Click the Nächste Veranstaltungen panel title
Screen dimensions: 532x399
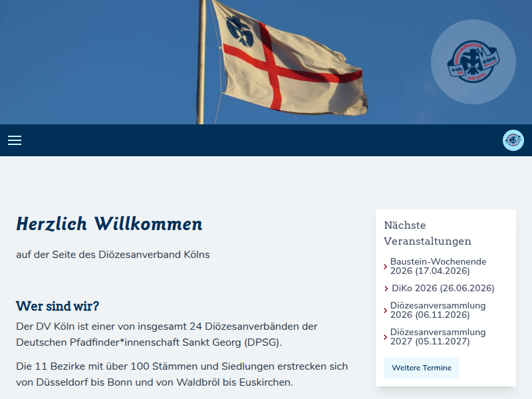(427, 233)
